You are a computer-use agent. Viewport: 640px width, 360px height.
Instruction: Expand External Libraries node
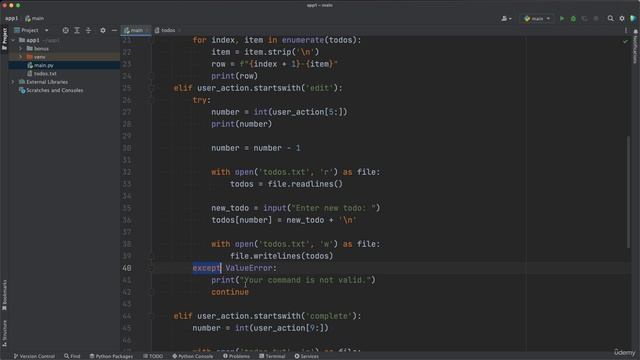(x=13, y=82)
